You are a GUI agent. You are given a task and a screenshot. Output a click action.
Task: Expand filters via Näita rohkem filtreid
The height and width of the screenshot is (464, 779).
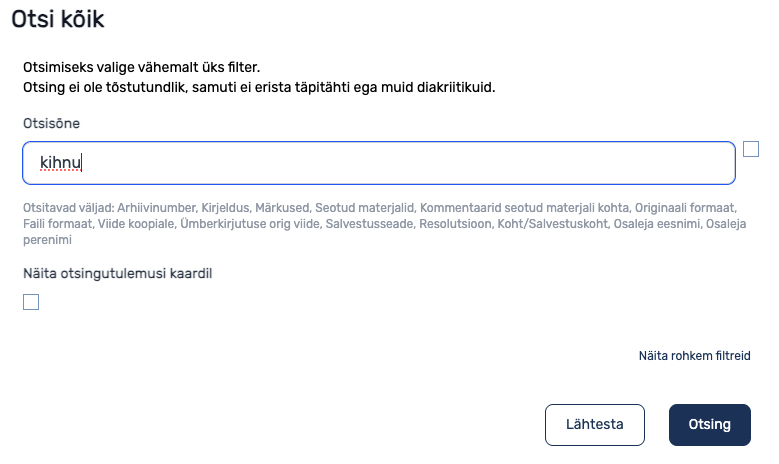click(x=694, y=356)
